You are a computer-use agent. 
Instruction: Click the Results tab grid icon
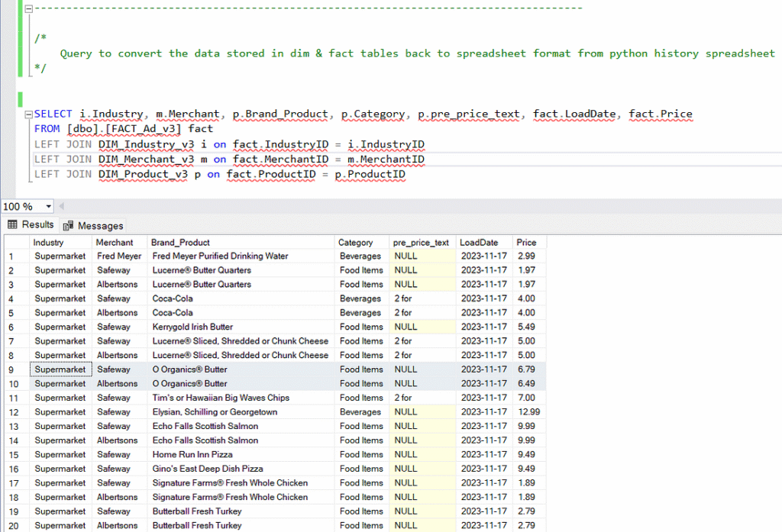(x=12, y=224)
